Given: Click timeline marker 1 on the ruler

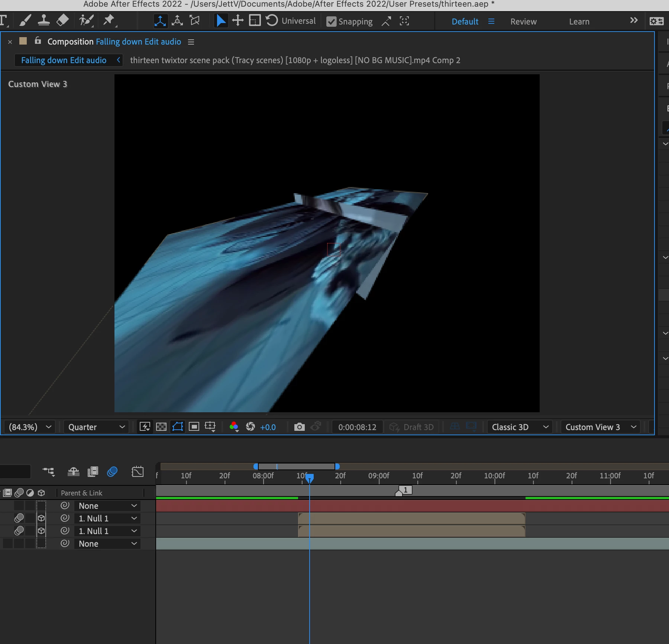Looking at the screenshot, I should coord(405,490).
